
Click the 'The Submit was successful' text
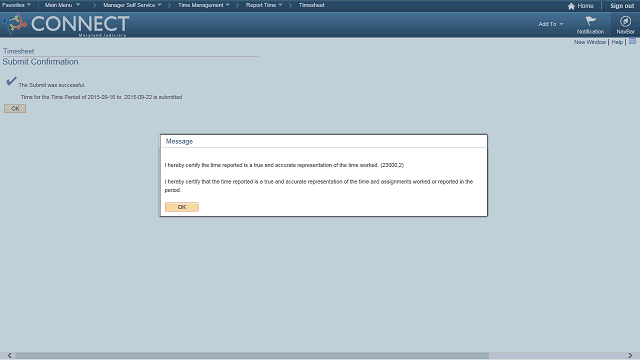pyautogui.click(x=51, y=85)
